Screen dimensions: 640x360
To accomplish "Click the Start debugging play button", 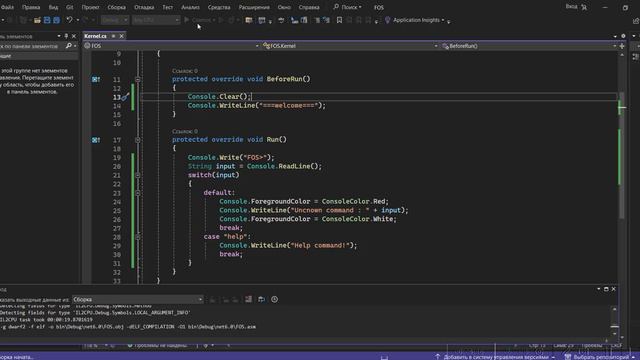I will (187, 20).
